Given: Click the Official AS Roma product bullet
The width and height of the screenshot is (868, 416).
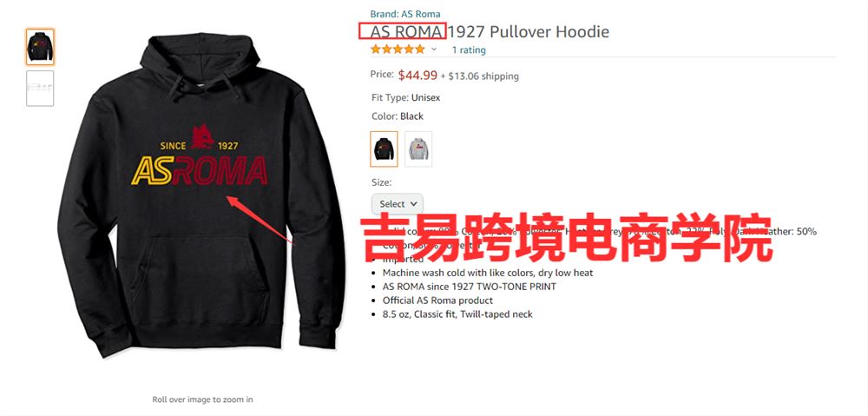Looking at the screenshot, I should coord(437,300).
